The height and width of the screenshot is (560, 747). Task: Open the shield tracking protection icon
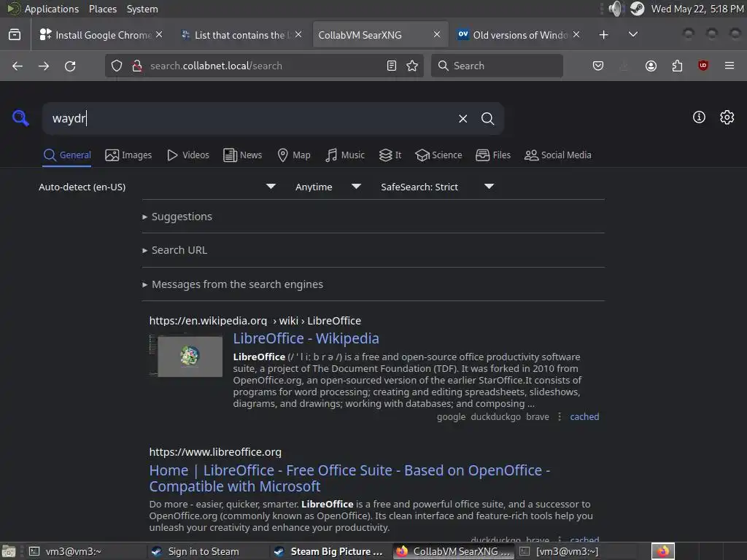(117, 66)
